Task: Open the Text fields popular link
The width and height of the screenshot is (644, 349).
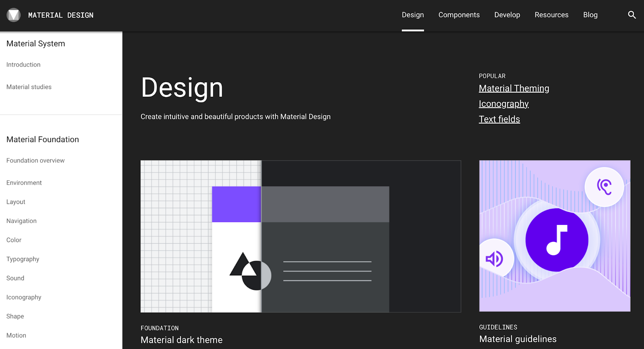Action: coord(500,119)
